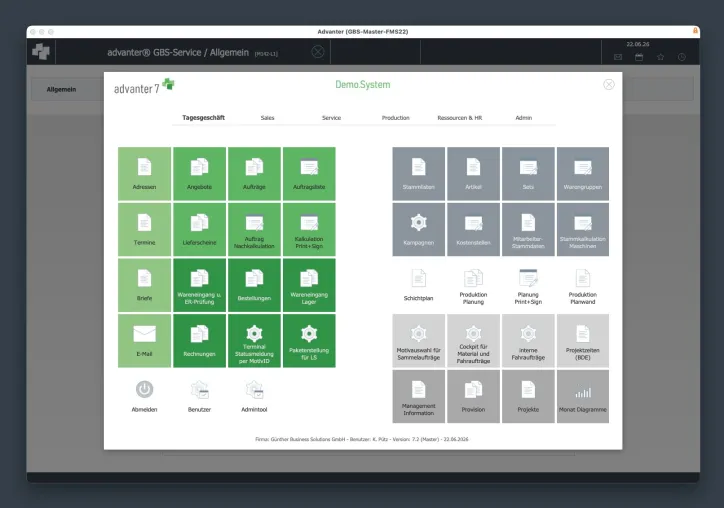Open Motivauswahl für Sammelaufträge tile
The height and width of the screenshot is (508, 724).
pos(419,341)
